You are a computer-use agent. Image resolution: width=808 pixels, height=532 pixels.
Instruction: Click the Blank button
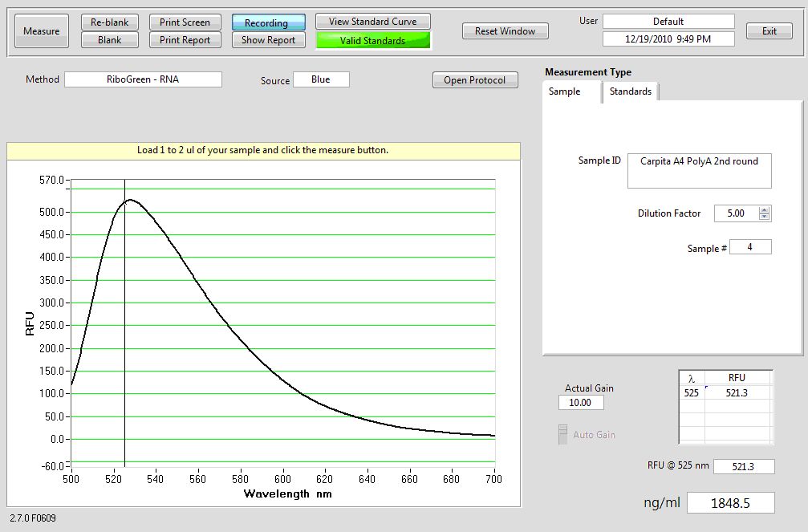[x=109, y=39]
